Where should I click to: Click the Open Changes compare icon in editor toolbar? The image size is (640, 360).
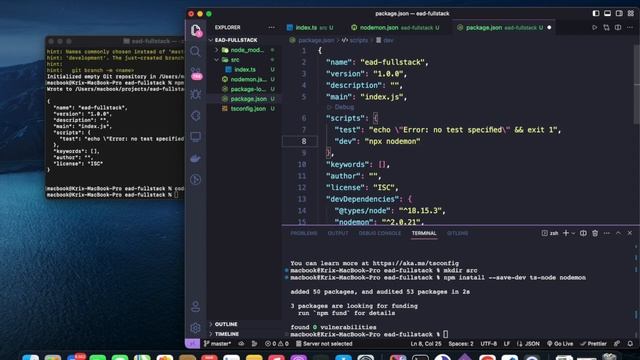pyautogui.click(x=606, y=27)
